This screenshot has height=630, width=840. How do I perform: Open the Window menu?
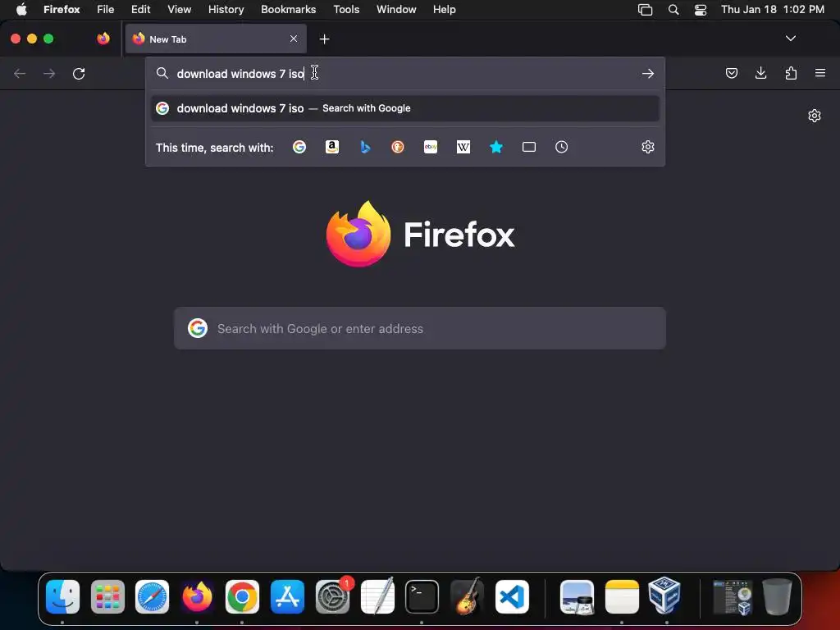pyautogui.click(x=396, y=9)
